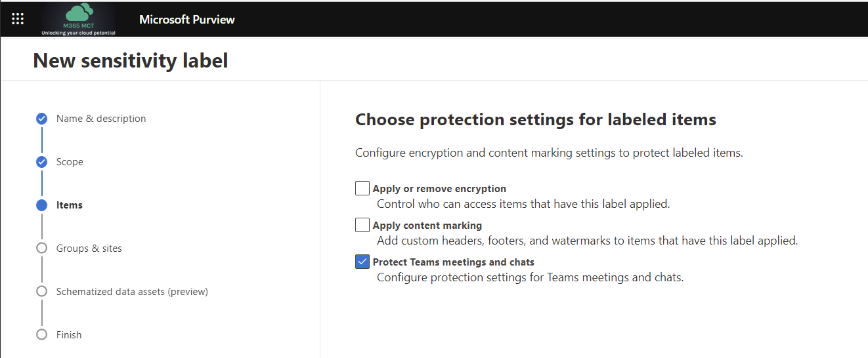Viewport: 868px width, 358px height.
Task: Go back to the Scope step
Action: coord(70,162)
